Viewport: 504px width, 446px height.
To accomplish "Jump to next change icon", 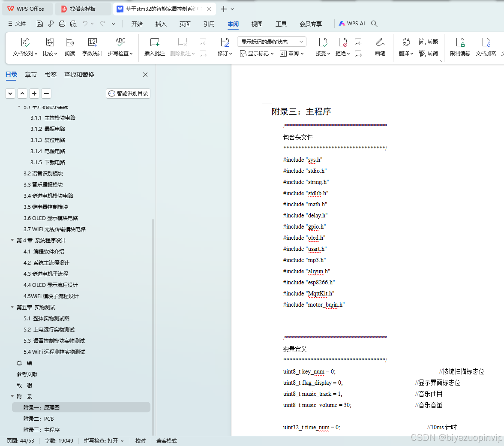I will click(x=358, y=53).
